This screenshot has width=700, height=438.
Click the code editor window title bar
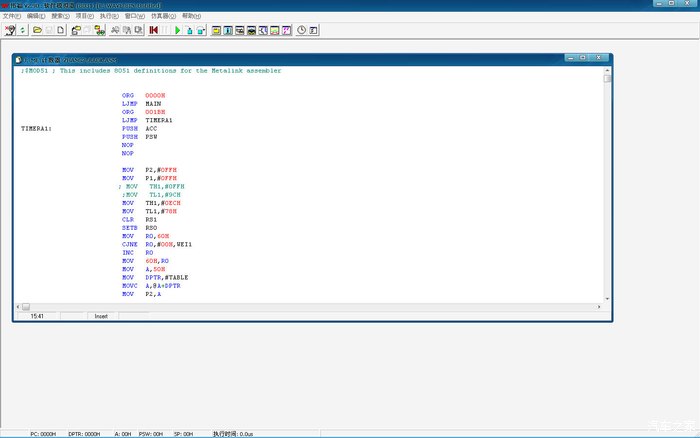300,60
